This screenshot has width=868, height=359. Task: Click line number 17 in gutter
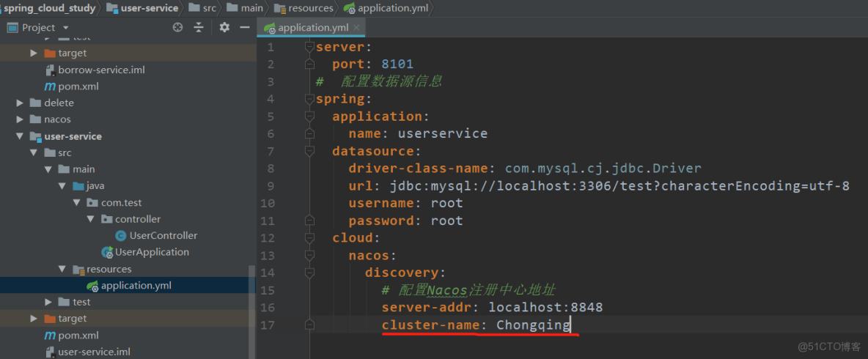[x=268, y=325]
